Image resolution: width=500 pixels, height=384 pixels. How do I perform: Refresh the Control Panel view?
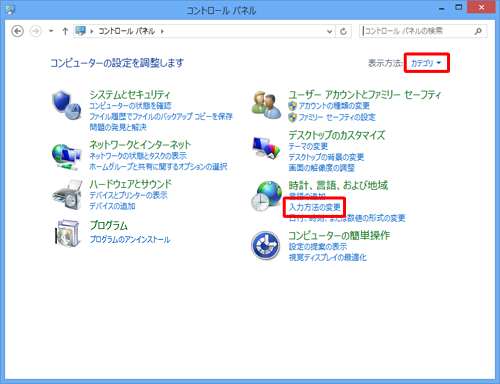tap(343, 31)
